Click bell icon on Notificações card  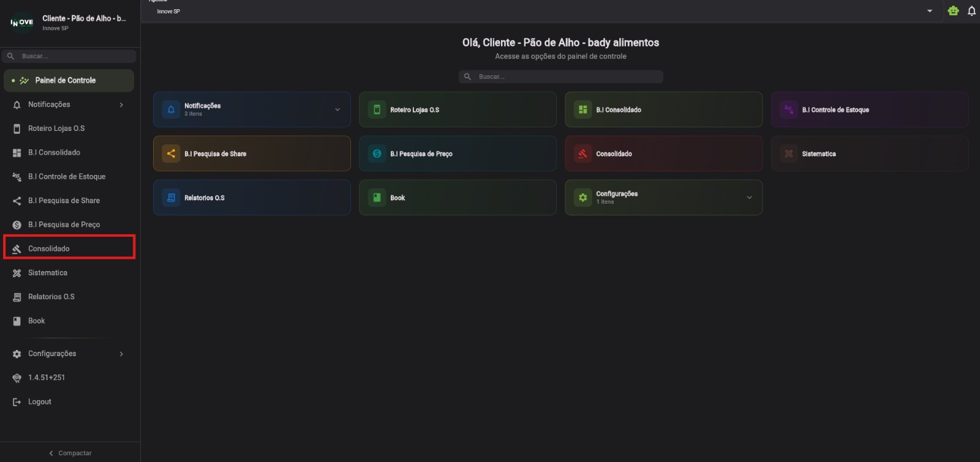171,110
